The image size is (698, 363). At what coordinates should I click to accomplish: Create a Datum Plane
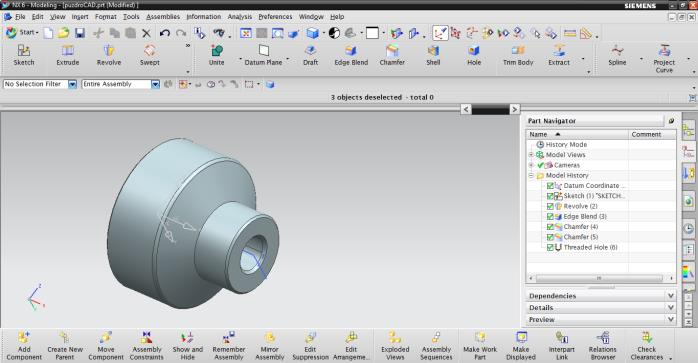pos(263,55)
